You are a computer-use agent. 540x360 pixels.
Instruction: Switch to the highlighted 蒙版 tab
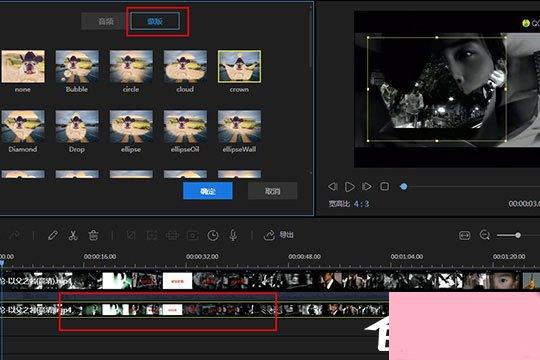pyautogui.click(x=155, y=21)
